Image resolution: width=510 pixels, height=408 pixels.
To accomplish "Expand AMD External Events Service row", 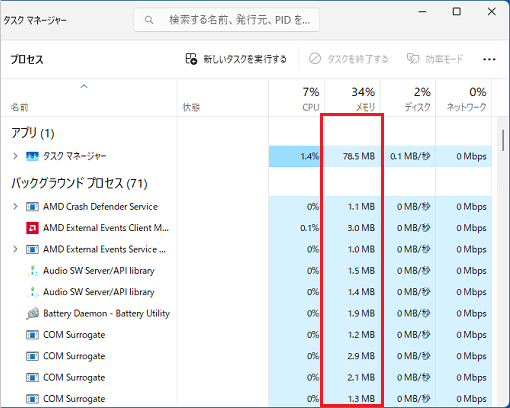I will (x=15, y=249).
